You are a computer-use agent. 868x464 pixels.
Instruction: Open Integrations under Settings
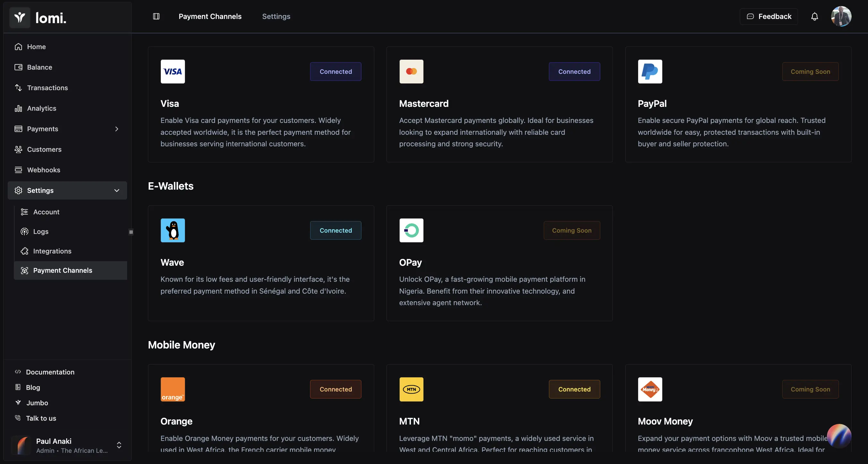[70, 251]
